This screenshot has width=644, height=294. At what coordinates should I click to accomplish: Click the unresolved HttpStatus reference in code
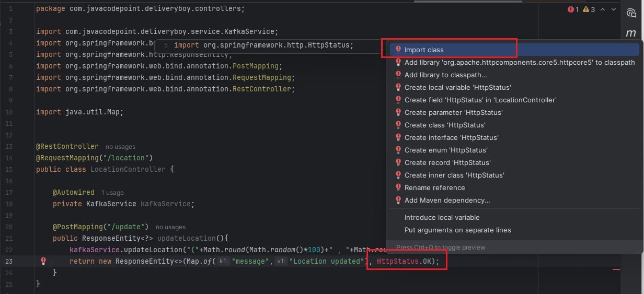point(398,261)
